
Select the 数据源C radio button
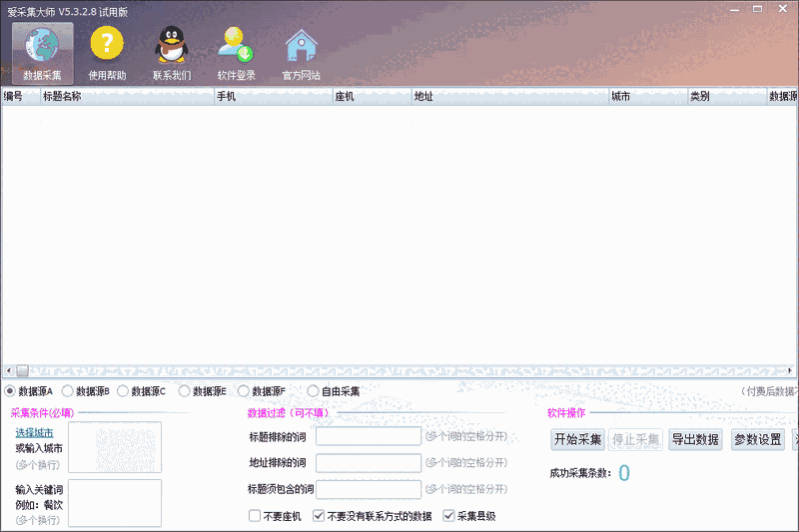[122, 391]
